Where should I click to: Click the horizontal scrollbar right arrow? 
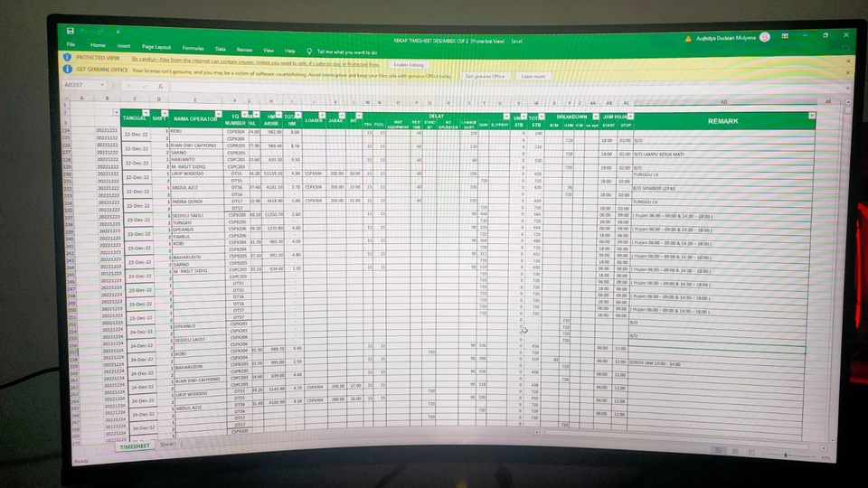point(823,448)
